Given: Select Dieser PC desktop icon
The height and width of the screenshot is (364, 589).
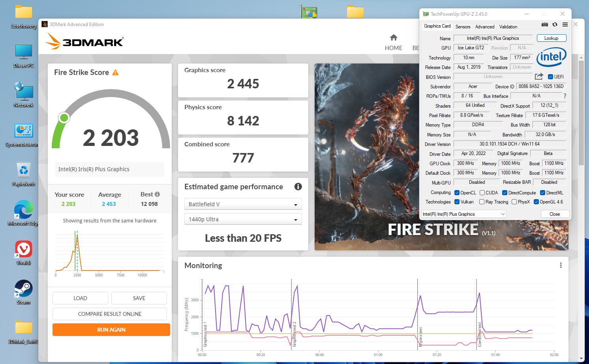Looking at the screenshot, I should pos(24,56).
